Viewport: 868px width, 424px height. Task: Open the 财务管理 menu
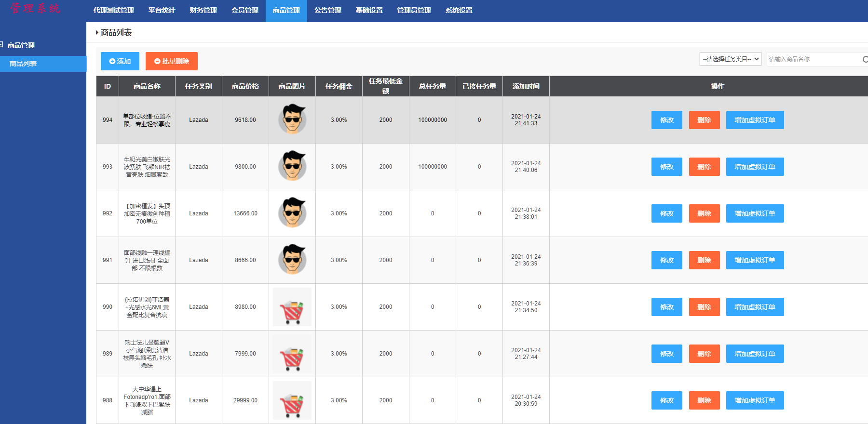pos(203,11)
